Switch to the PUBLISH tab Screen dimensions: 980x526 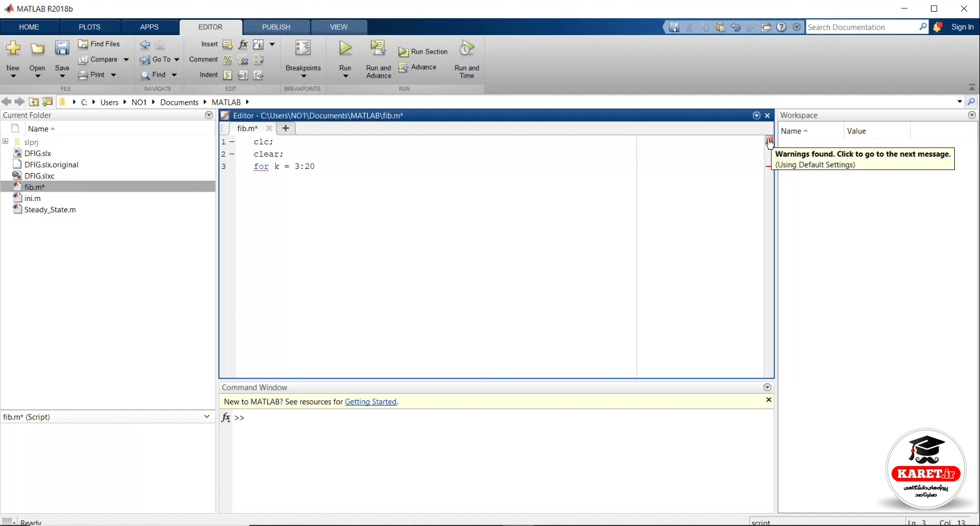tap(276, 27)
